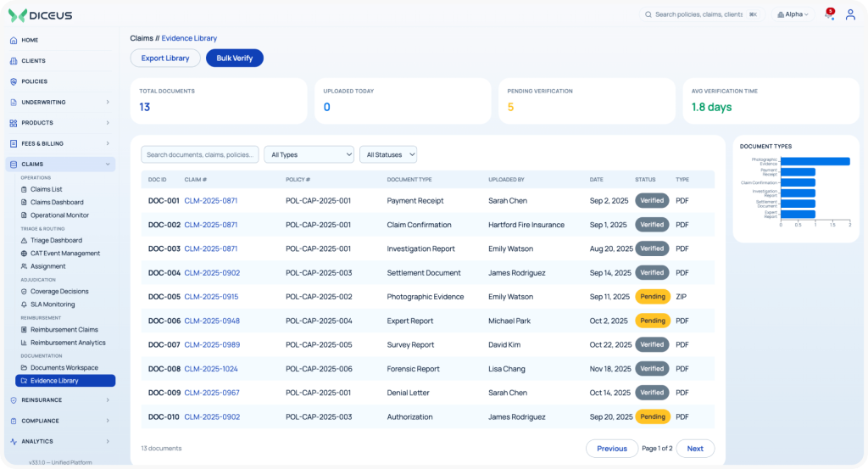
Task: Go to Claims Dashboard menu item
Action: pos(57,202)
